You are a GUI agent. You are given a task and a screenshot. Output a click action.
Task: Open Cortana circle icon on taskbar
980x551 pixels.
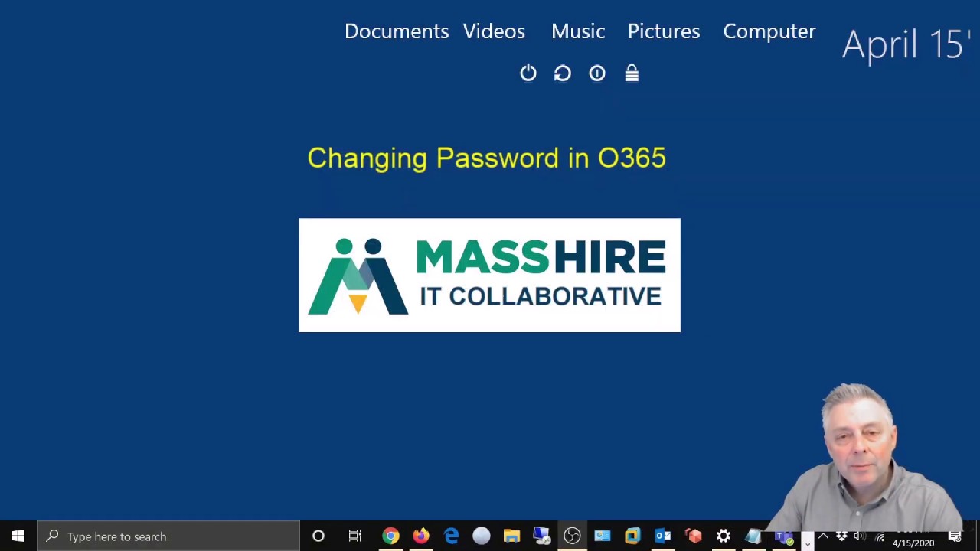tap(318, 536)
